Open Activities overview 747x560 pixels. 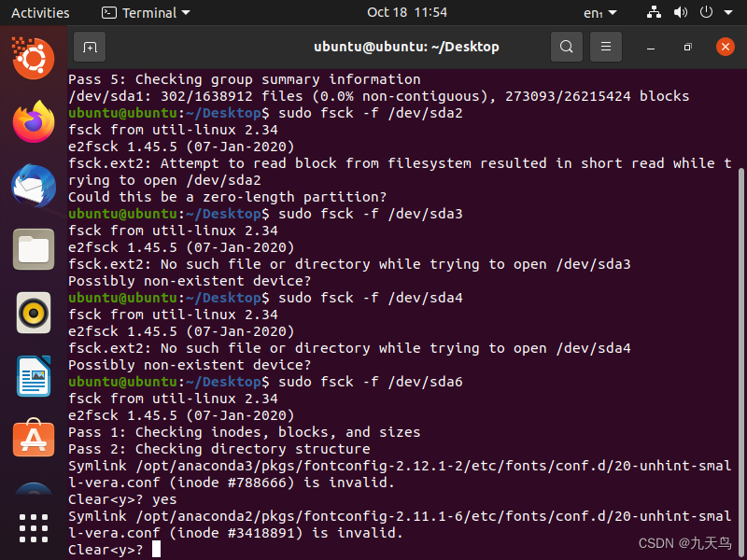(40, 13)
